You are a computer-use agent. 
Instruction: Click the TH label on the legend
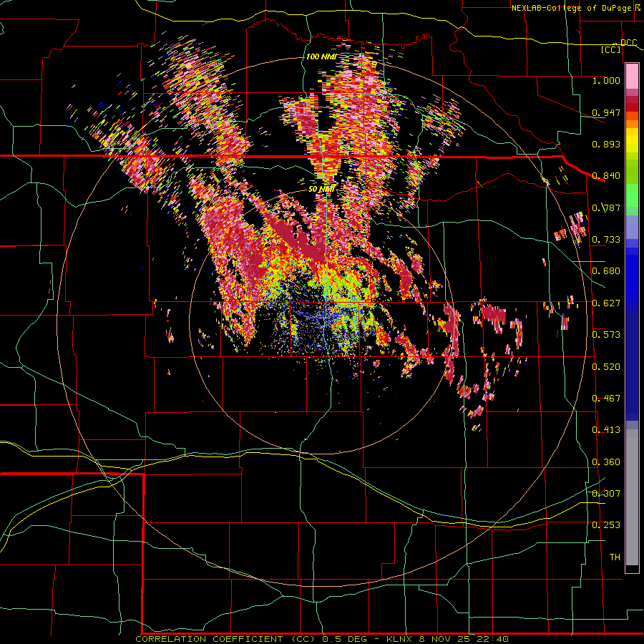pyautogui.click(x=615, y=557)
